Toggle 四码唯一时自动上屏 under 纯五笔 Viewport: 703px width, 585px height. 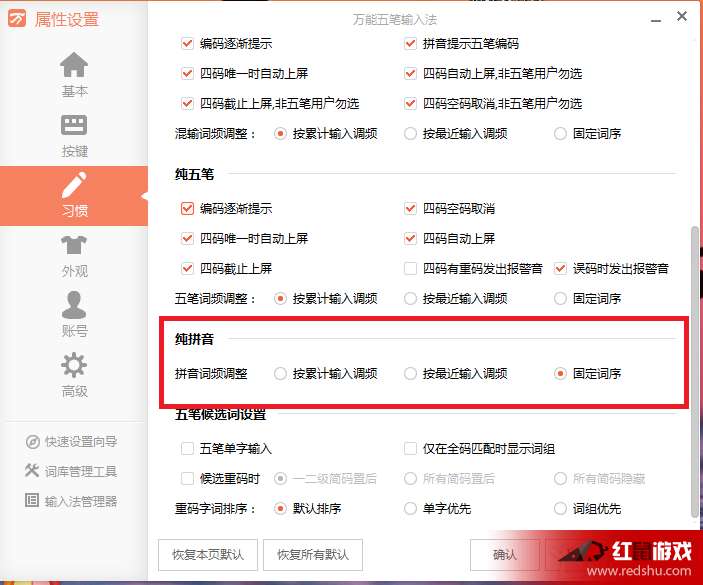(x=187, y=238)
